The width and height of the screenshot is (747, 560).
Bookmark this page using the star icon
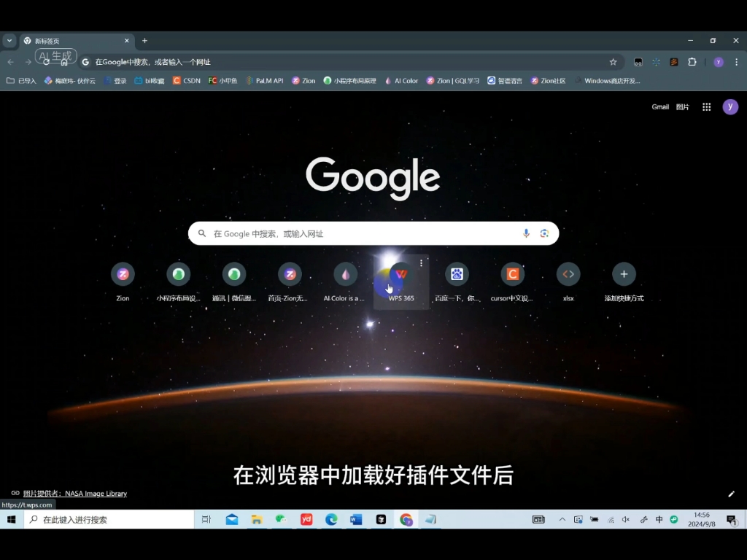pyautogui.click(x=611, y=62)
